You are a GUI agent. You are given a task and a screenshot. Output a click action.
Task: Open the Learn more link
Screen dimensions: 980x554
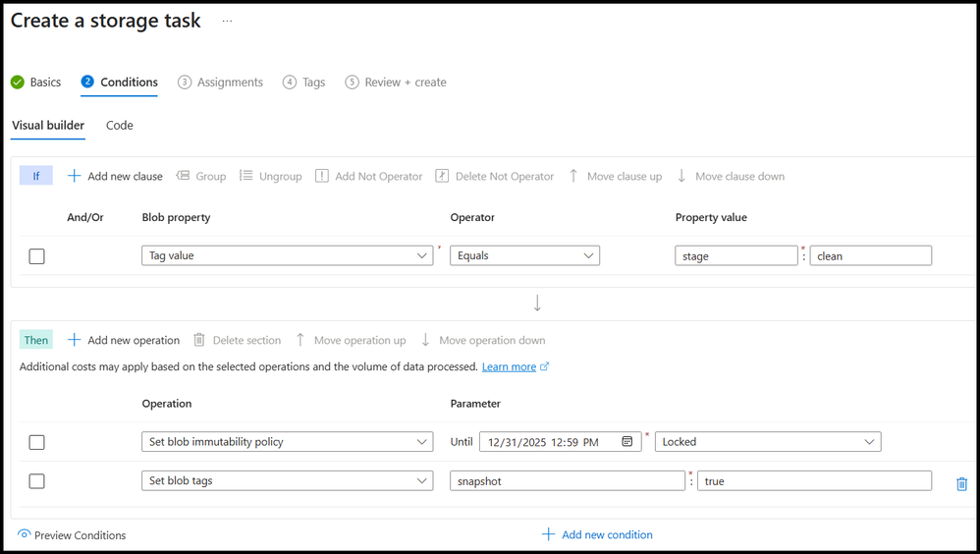(509, 366)
